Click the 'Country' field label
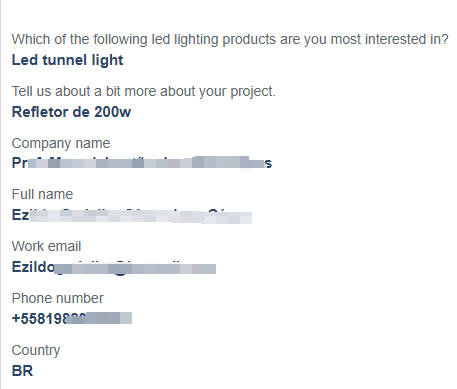 (36, 351)
